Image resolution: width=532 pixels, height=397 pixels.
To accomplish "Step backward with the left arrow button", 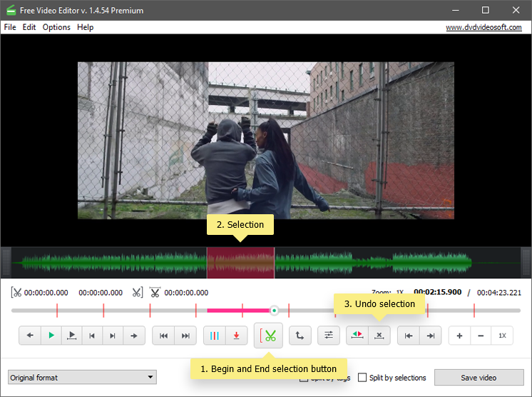I will (30, 336).
